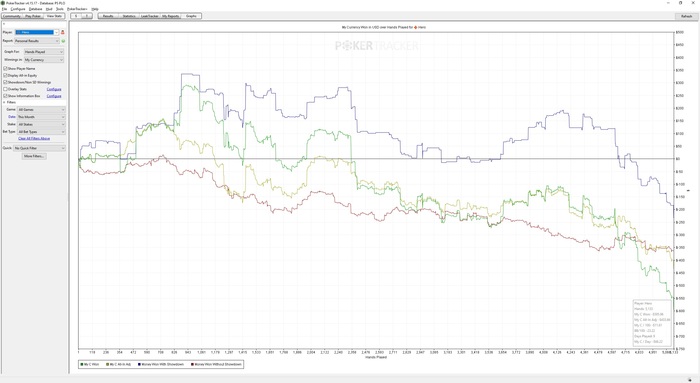Toggle the Show Player Name checkbox
This screenshot has height=383, width=700.
[x=5, y=68]
